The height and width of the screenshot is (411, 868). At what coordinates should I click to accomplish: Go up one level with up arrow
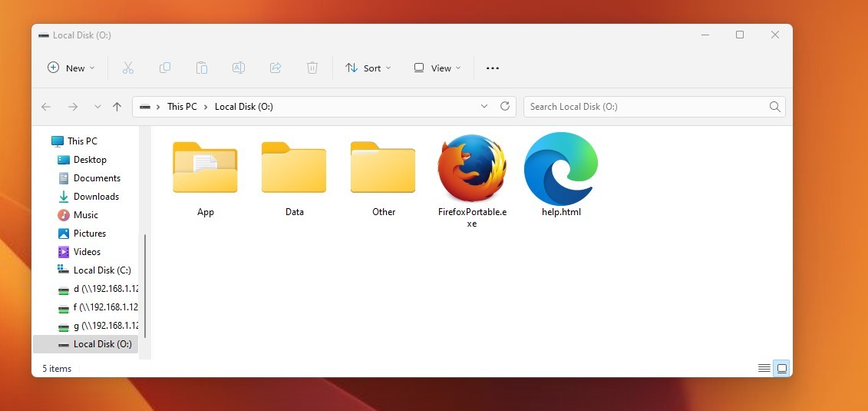(117, 106)
